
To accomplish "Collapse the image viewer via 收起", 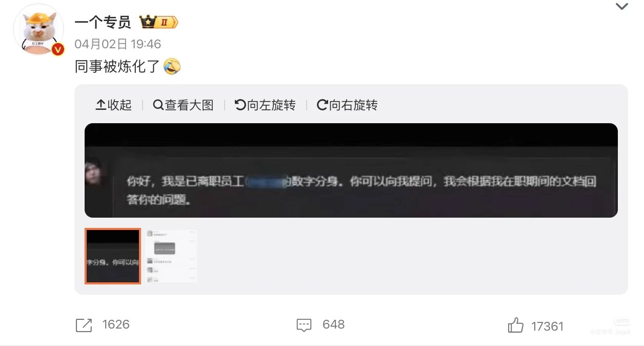I will [x=114, y=105].
